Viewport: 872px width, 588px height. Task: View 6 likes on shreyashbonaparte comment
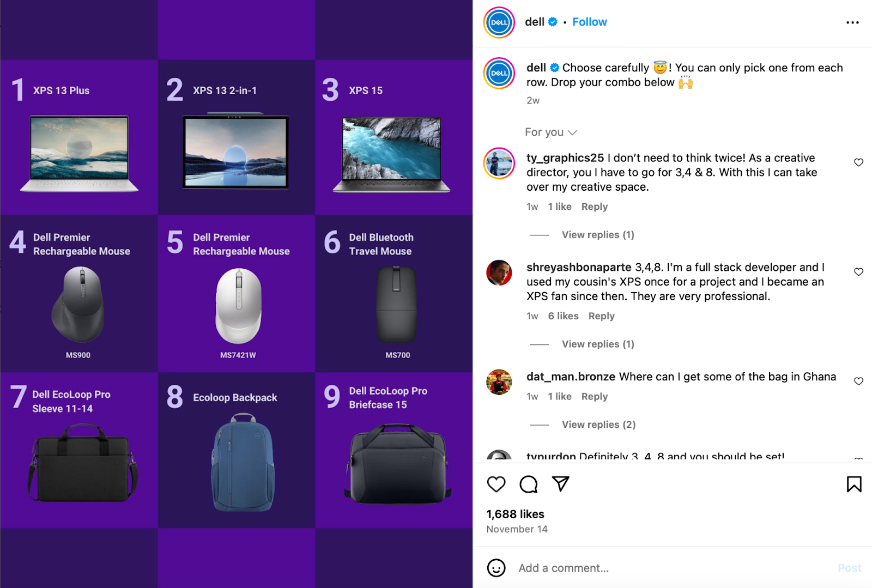pyautogui.click(x=563, y=316)
